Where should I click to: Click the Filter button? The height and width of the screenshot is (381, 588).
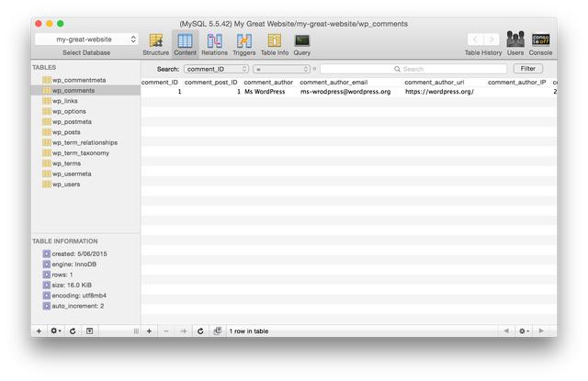tap(527, 69)
